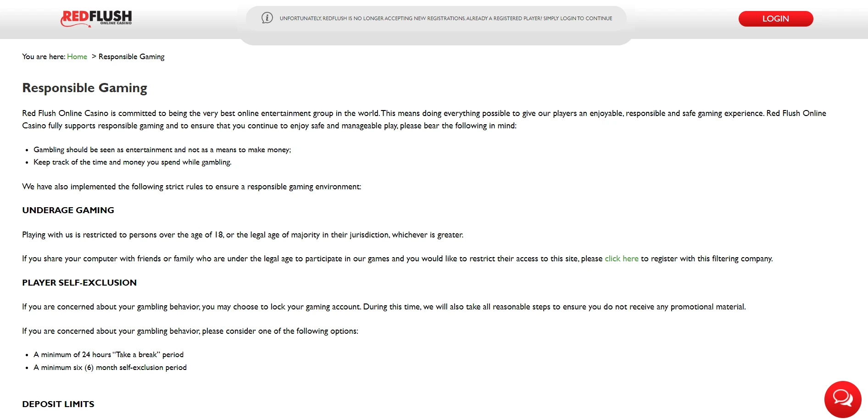Click the registration closed notice text

[x=446, y=18]
